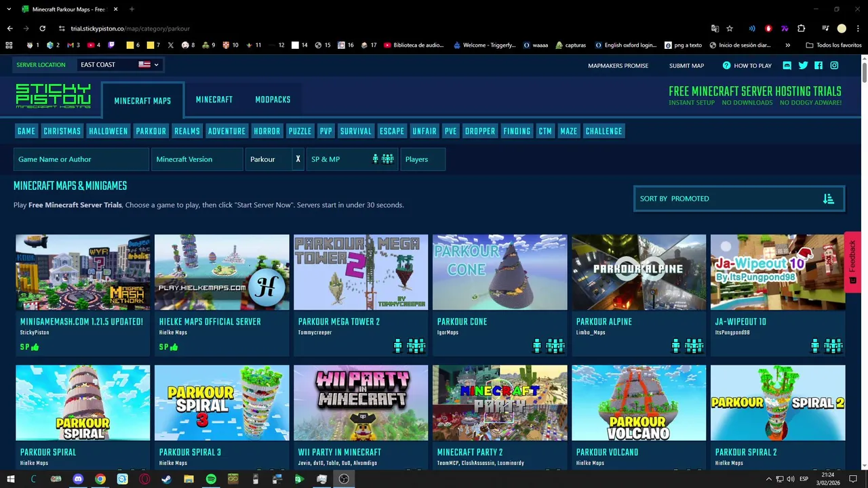
Task: Select the Maze category
Action: [x=569, y=131]
